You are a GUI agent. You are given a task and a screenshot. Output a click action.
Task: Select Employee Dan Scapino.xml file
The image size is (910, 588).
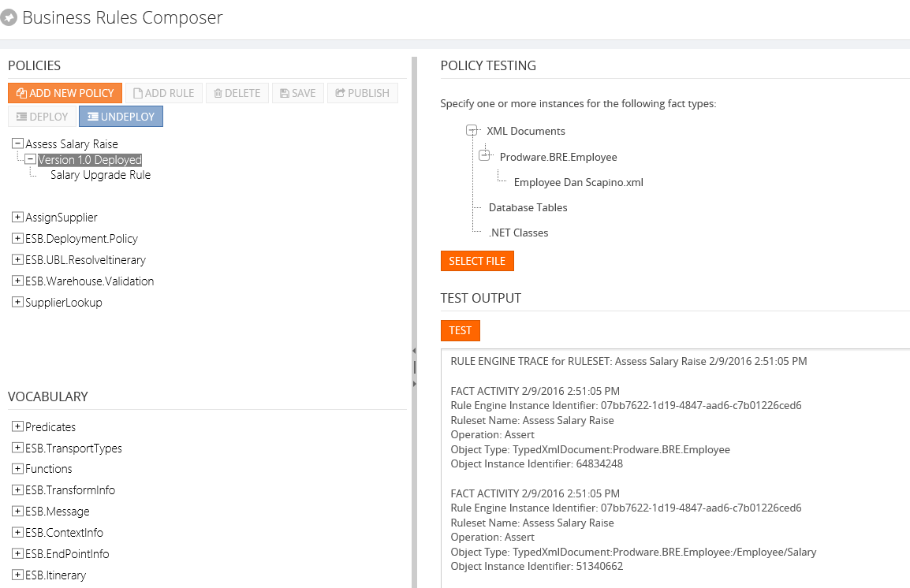tap(578, 182)
